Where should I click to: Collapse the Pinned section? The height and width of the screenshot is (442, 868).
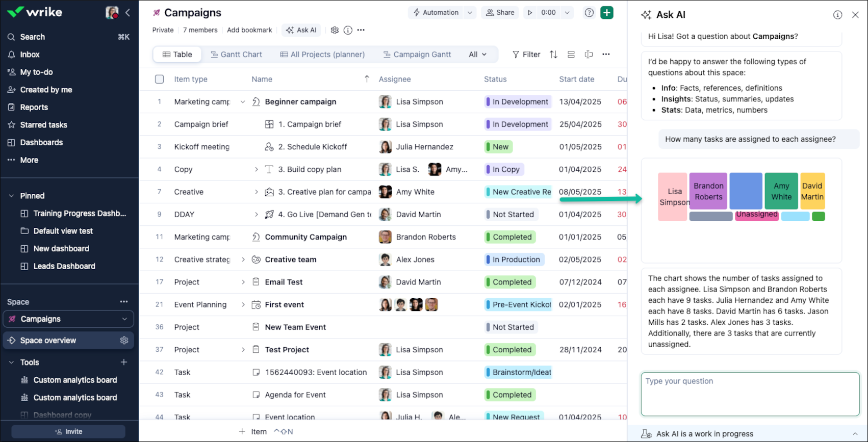pyautogui.click(x=11, y=196)
